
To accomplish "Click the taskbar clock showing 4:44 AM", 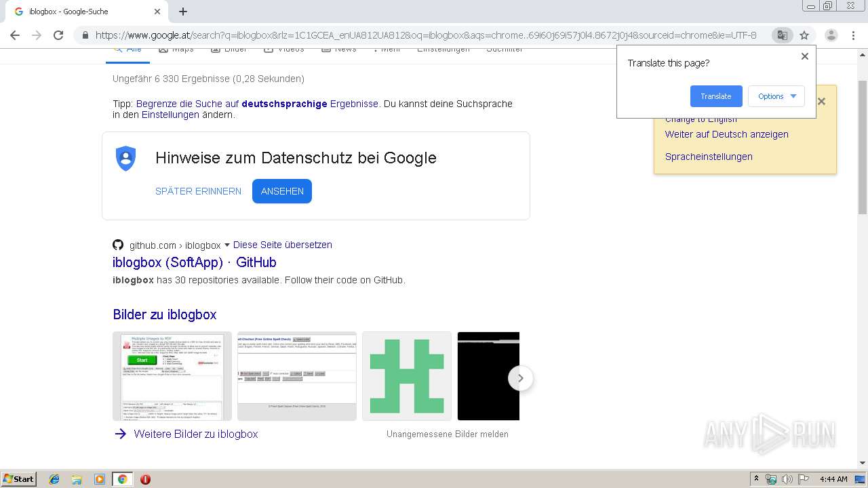I will [x=833, y=479].
